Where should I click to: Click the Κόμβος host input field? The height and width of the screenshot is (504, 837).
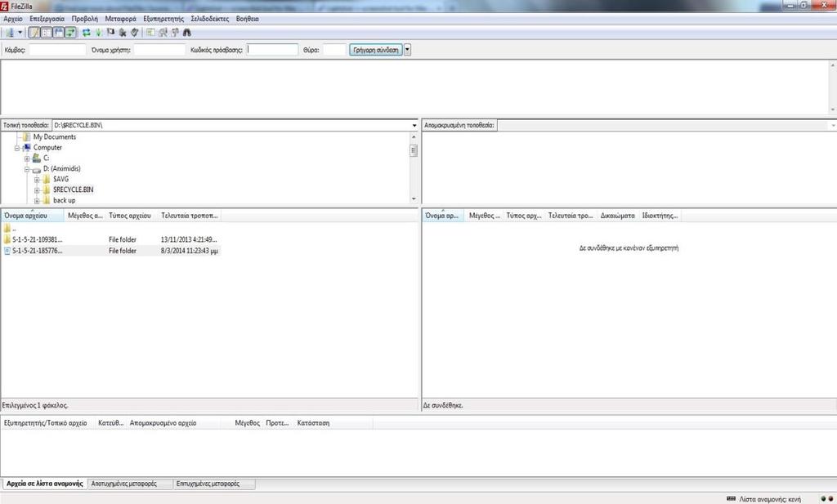[57, 50]
